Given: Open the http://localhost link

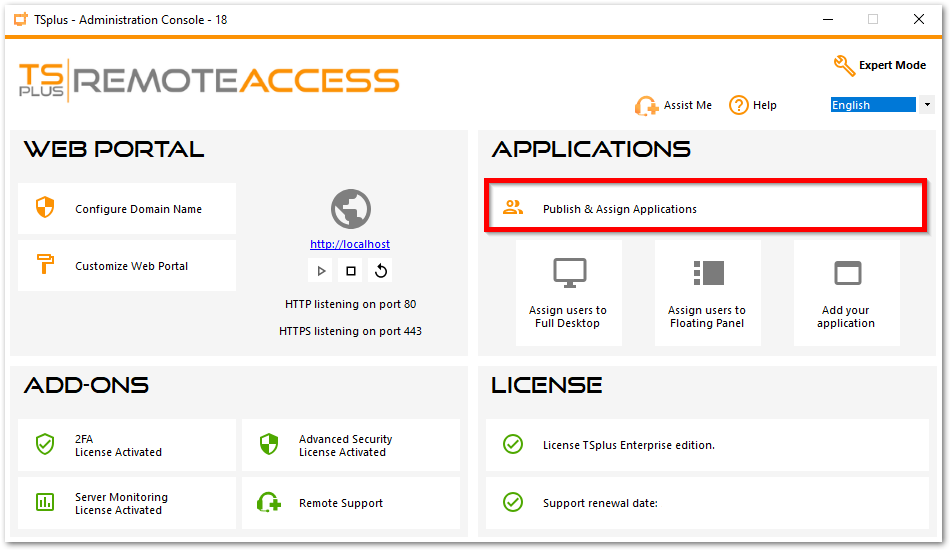Looking at the screenshot, I should [x=350, y=244].
